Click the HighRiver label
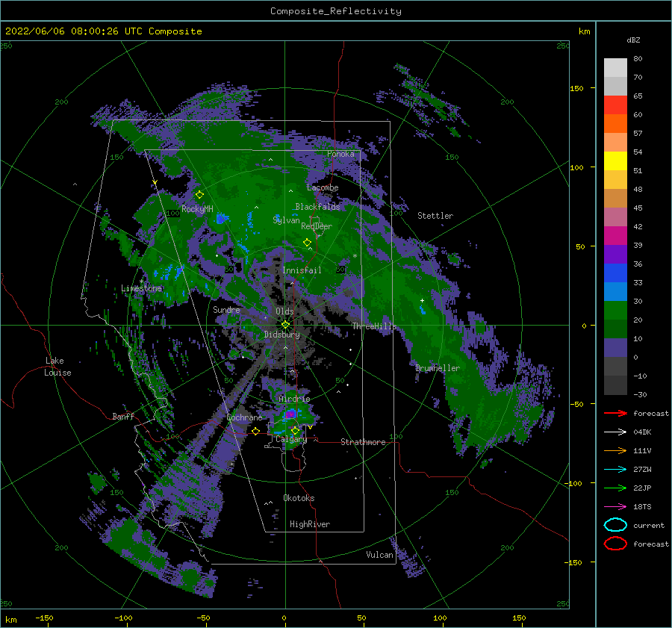 tap(310, 524)
